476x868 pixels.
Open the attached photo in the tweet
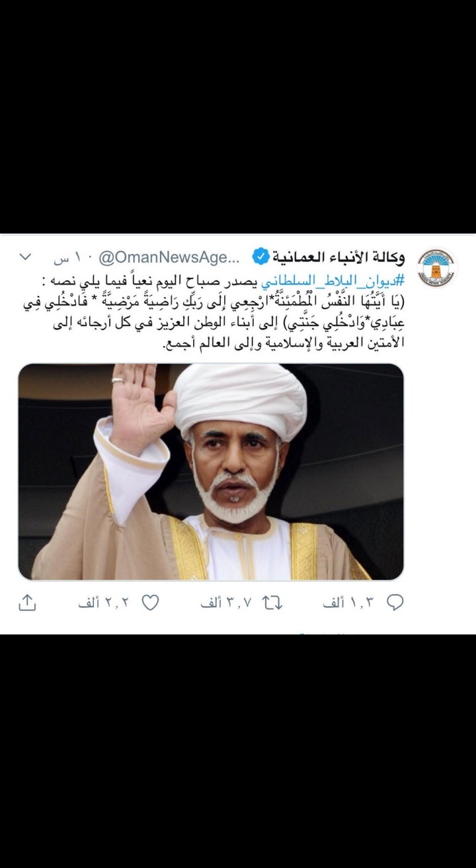click(x=211, y=472)
